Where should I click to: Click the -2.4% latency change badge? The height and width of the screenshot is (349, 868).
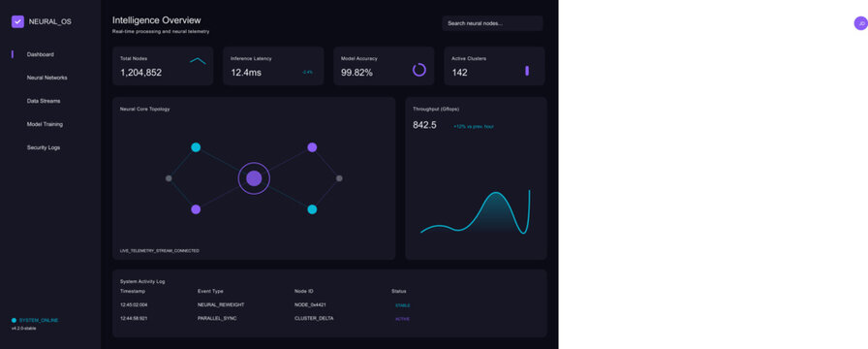[x=307, y=72]
